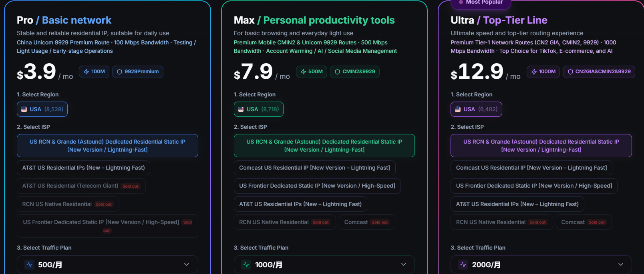
Task: Click the 500M bandwidth badge
Action: pyautogui.click(x=312, y=72)
